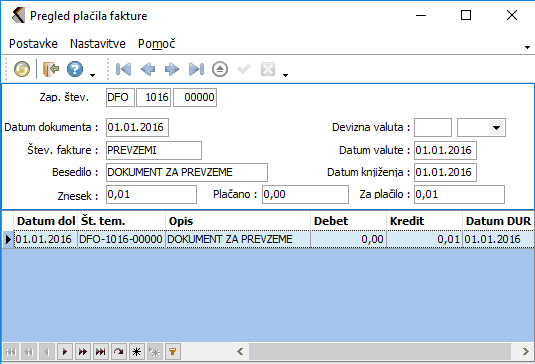
Task: Click the DFO-1016-00000 cell
Action: point(121,239)
